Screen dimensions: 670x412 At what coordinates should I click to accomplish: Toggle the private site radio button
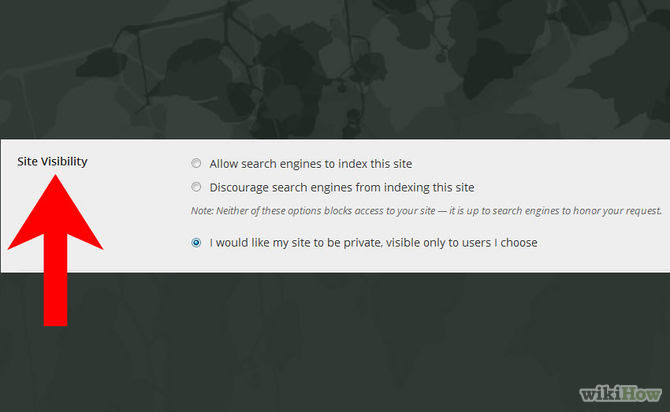[x=196, y=242]
